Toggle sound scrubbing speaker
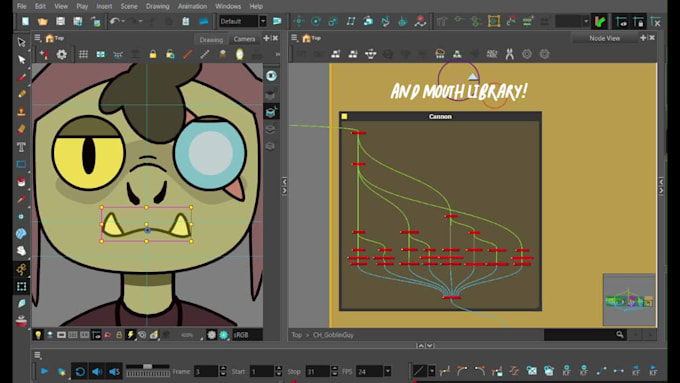Viewport: 680px width, 383px height. click(114, 371)
